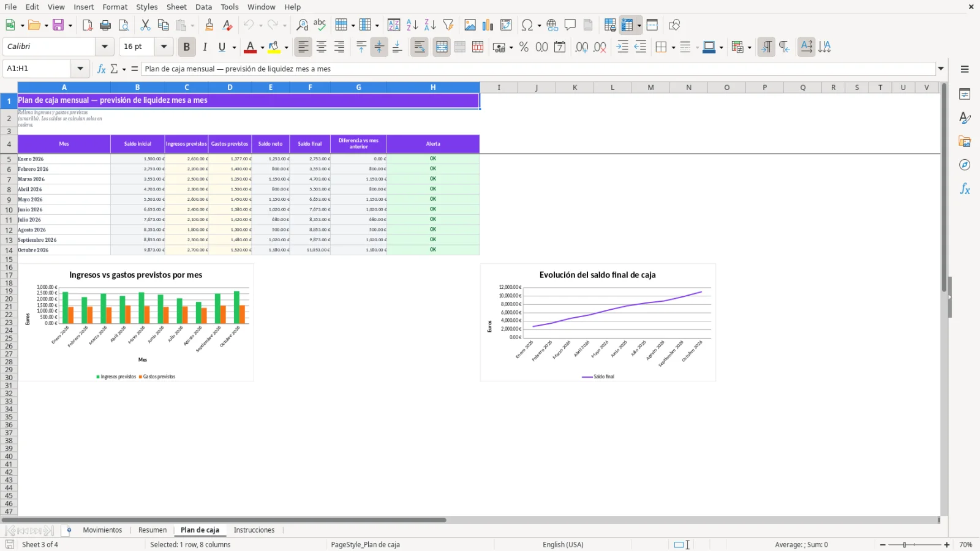Click Clone Formatting paintbrush icon
Viewport: 980px width, 551px height.
pyautogui.click(x=209, y=25)
